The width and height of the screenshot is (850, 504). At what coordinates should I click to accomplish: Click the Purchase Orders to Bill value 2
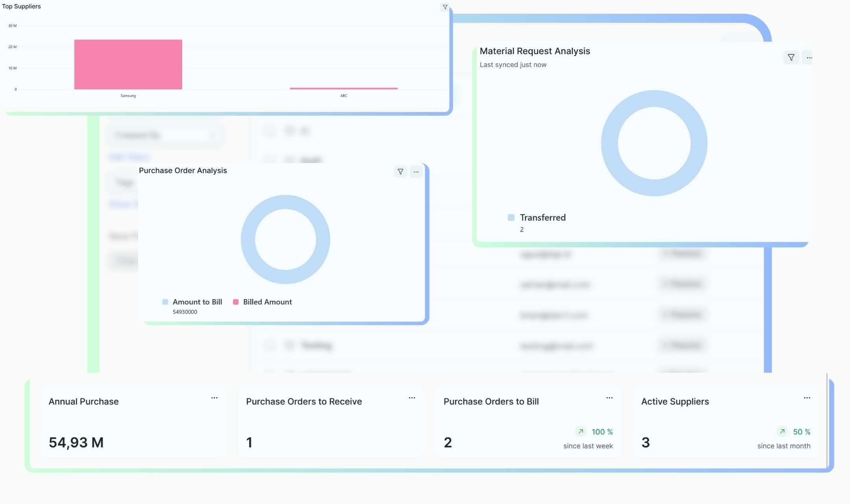447,443
